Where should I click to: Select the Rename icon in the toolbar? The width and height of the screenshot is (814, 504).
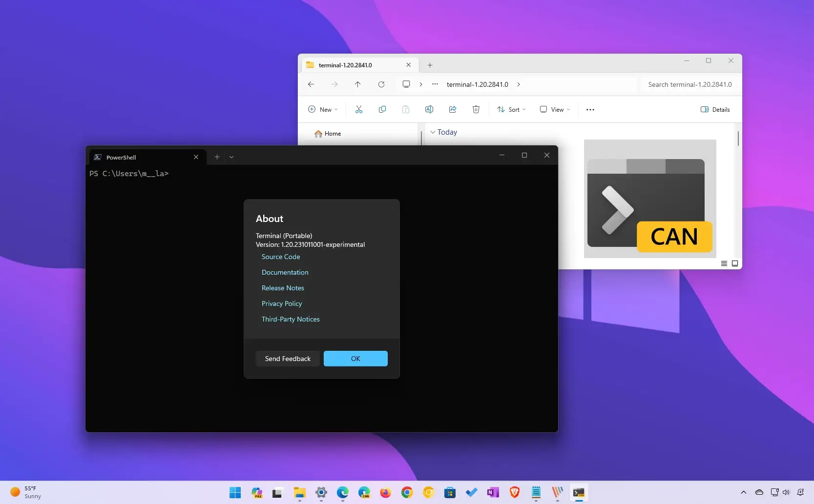click(429, 109)
